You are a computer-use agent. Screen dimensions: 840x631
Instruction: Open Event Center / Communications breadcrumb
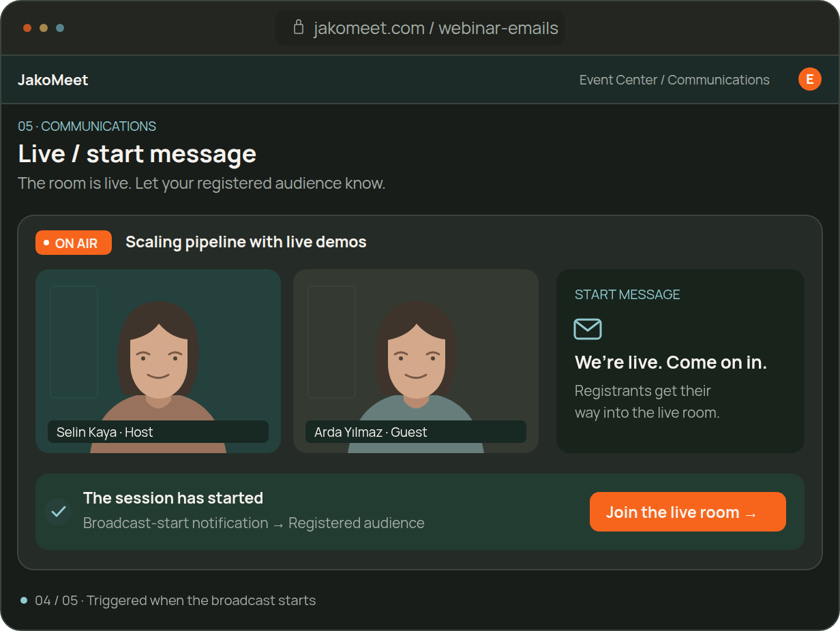(674, 80)
